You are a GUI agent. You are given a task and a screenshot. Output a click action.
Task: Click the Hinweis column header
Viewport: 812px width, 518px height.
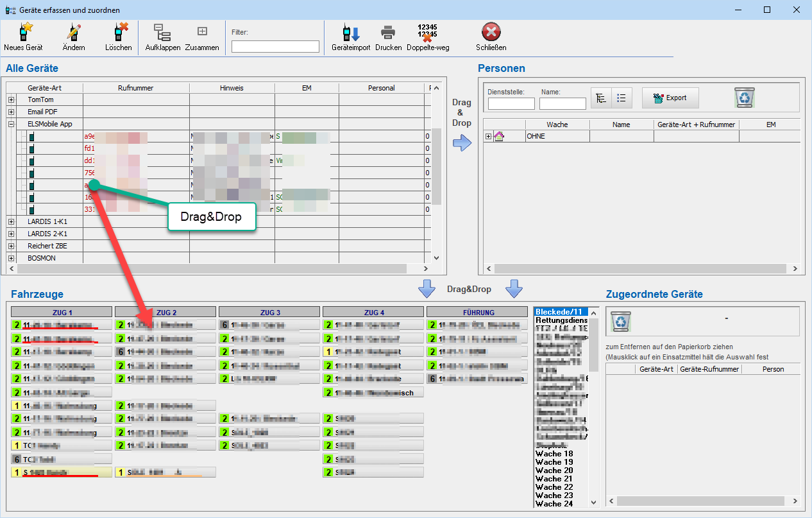tap(232, 88)
